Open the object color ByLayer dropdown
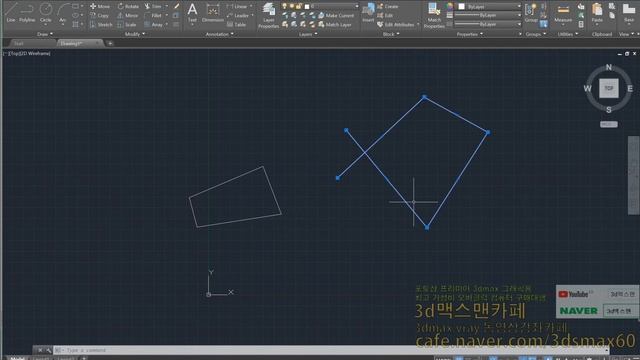Viewport: 640px width, 360px height. [x=489, y=7]
